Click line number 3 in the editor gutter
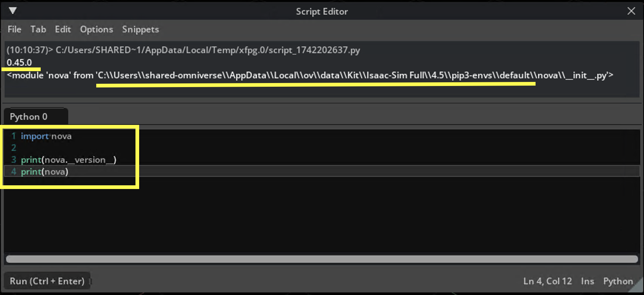This screenshot has width=644, height=295. tap(13, 159)
